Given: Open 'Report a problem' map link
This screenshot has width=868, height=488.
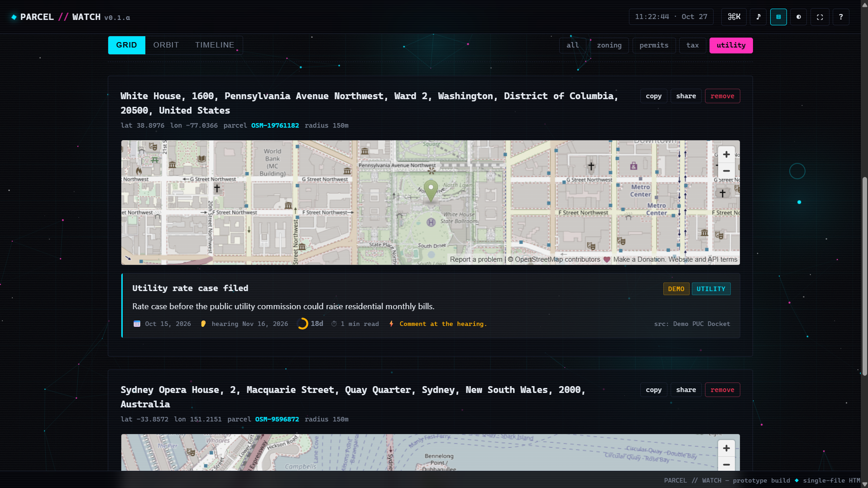Looking at the screenshot, I should pos(476,259).
